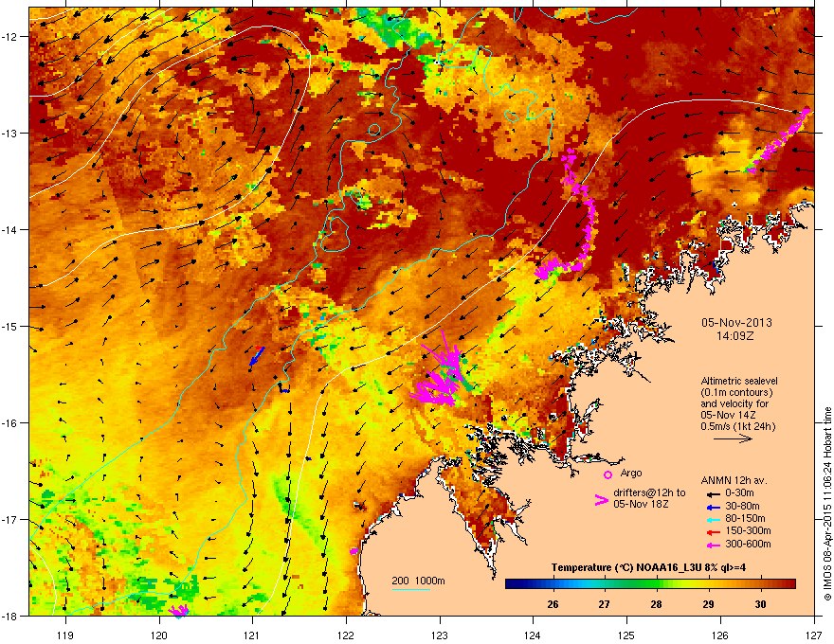Click the 'ANMN 12h av.' heading
The image size is (834, 644).
coord(734,480)
